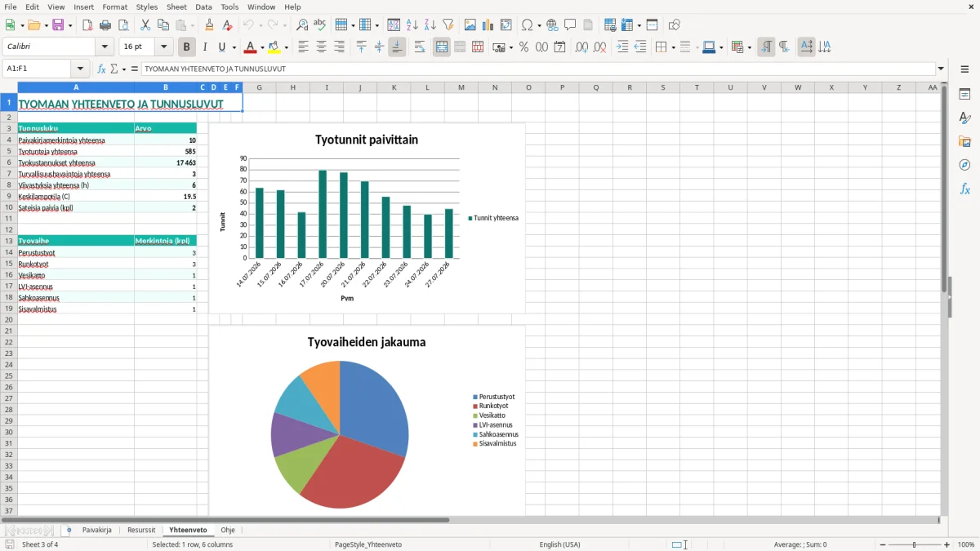Viewport: 980px width, 551px height.
Task: Click the Format as Percent icon
Action: pyautogui.click(x=523, y=47)
